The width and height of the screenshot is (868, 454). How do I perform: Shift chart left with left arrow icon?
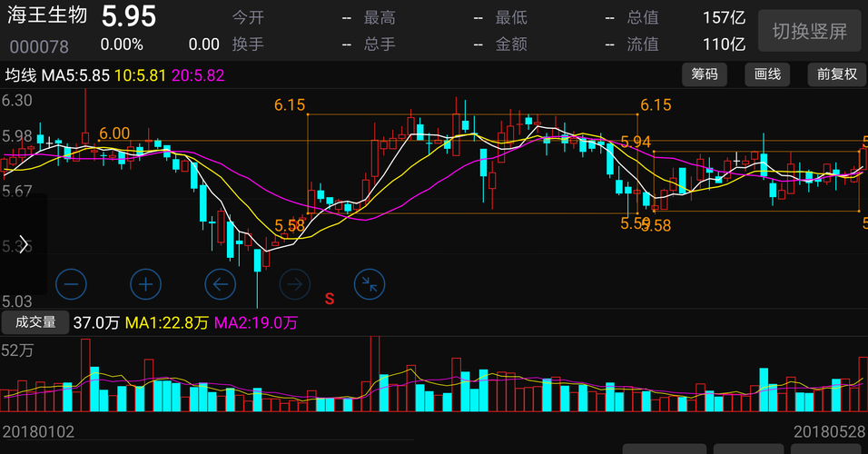(221, 284)
